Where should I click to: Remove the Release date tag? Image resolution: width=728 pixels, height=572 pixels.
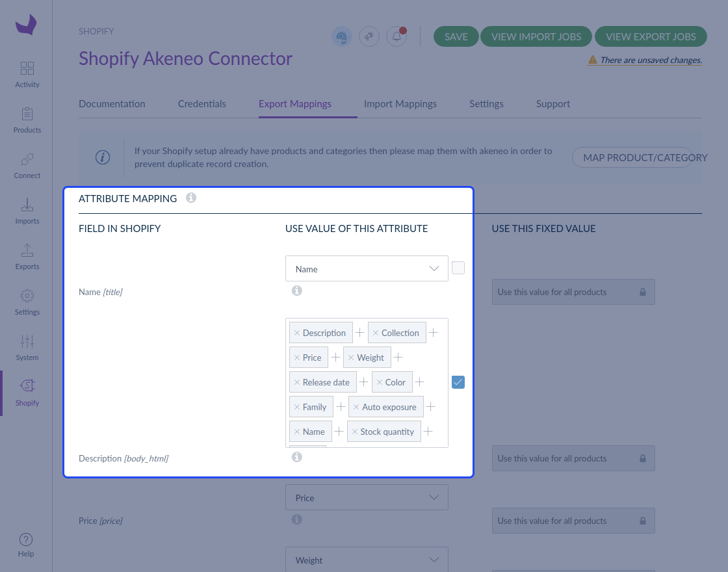296,382
